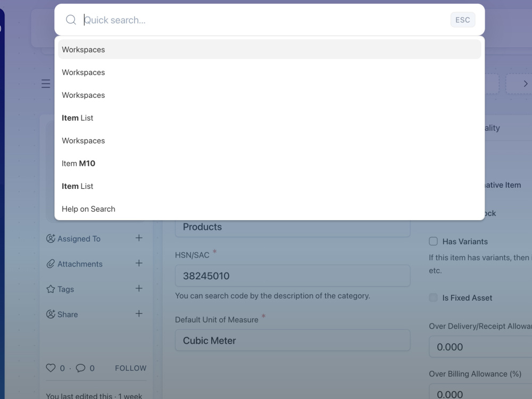Add a file using Attachments plus icon
The height and width of the screenshot is (399, 532).
139,263
